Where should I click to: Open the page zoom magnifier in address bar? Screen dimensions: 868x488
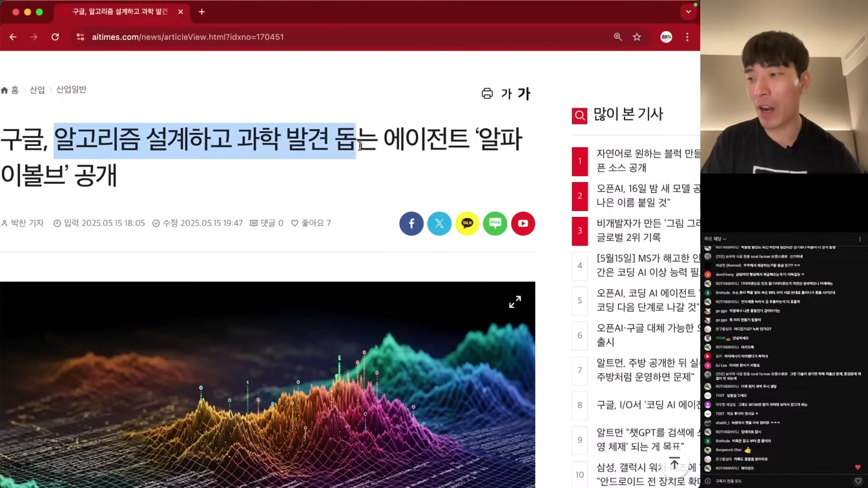click(x=618, y=37)
